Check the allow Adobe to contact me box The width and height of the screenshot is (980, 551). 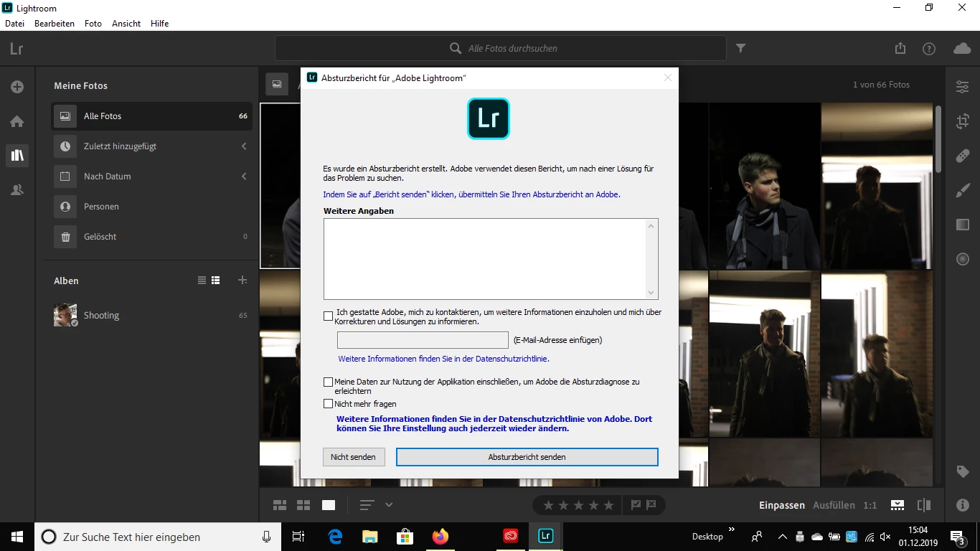(329, 316)
